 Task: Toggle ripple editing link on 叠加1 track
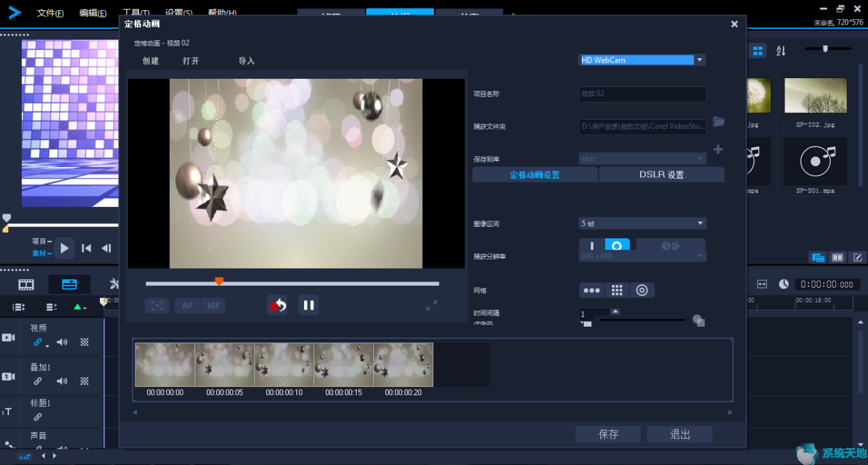(38, 381)
